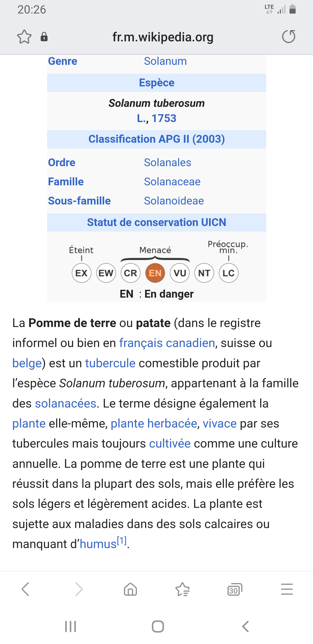Go back with browser back arrow
The image size is (313, 644).
25,589
